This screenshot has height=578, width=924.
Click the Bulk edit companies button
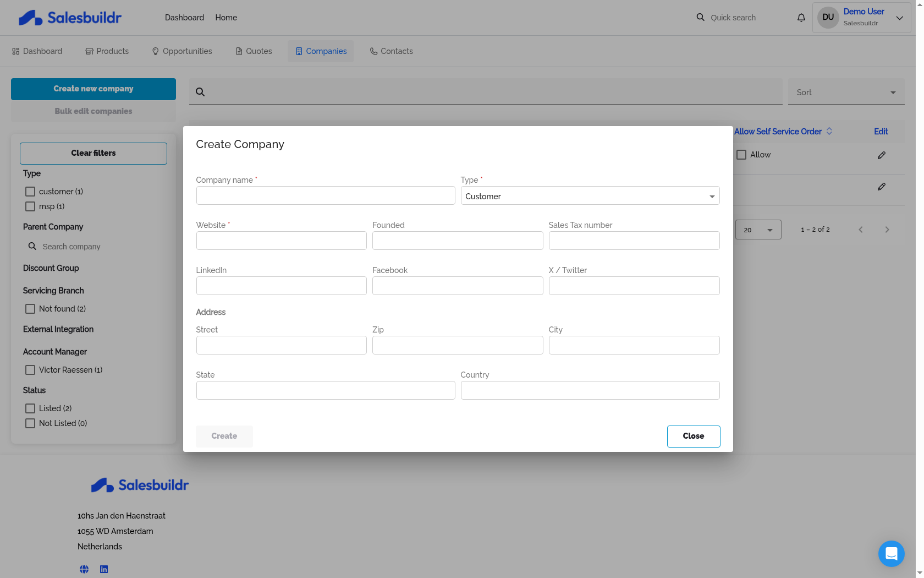94,111
